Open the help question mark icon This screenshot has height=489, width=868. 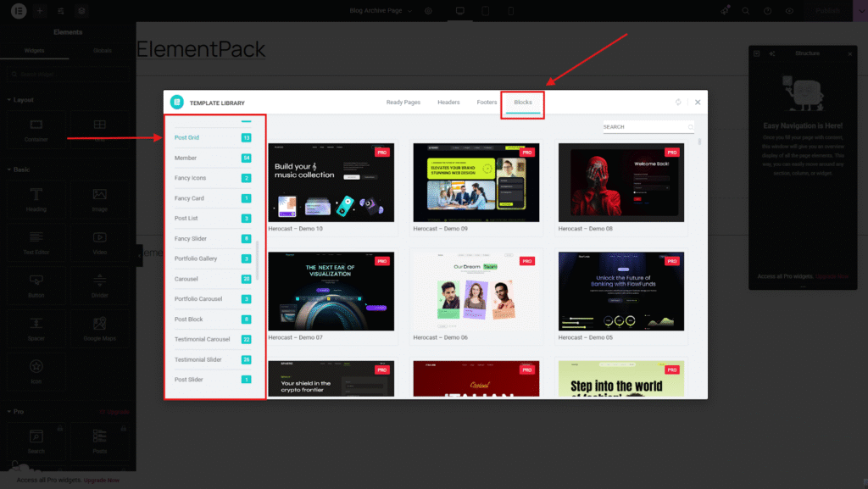767,10
